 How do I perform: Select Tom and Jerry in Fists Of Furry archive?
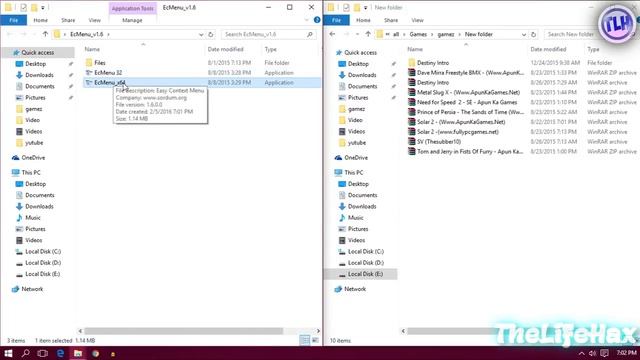[470, 151]
